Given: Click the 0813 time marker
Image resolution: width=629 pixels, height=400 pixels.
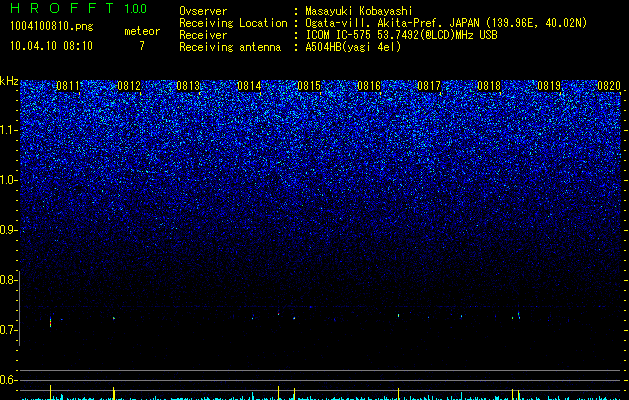Looking at the screenshot, I should pos(188,86).
